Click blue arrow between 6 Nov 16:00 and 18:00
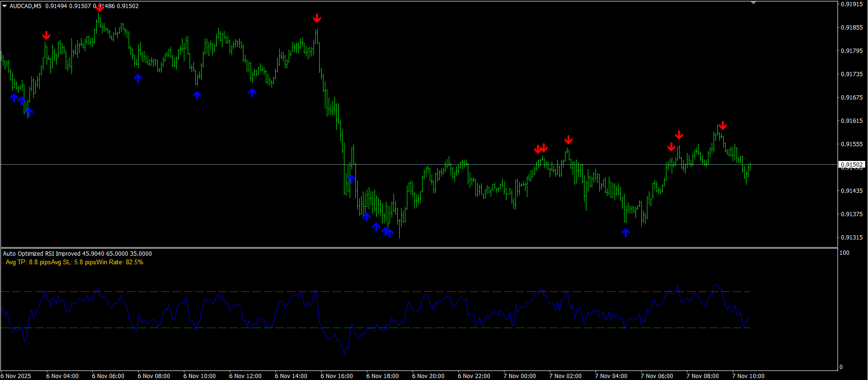Viewport: 868px width, 380px height. 351,179
